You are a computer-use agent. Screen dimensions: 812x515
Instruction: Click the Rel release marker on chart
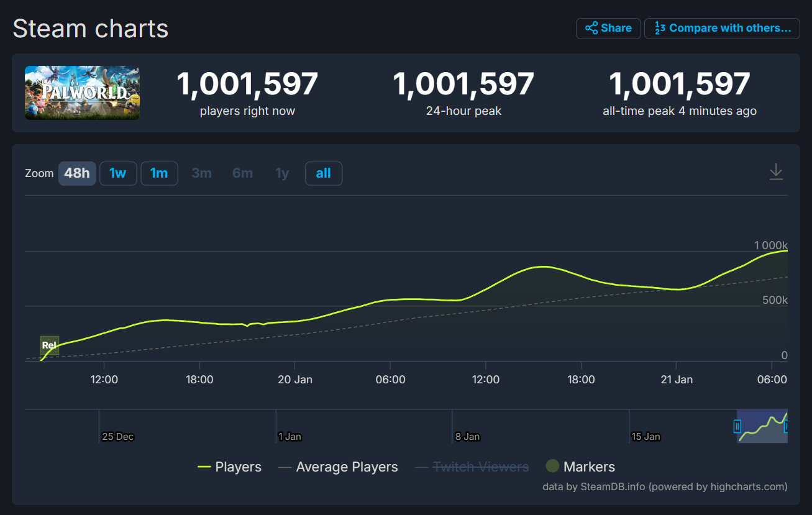click(49, 345)
